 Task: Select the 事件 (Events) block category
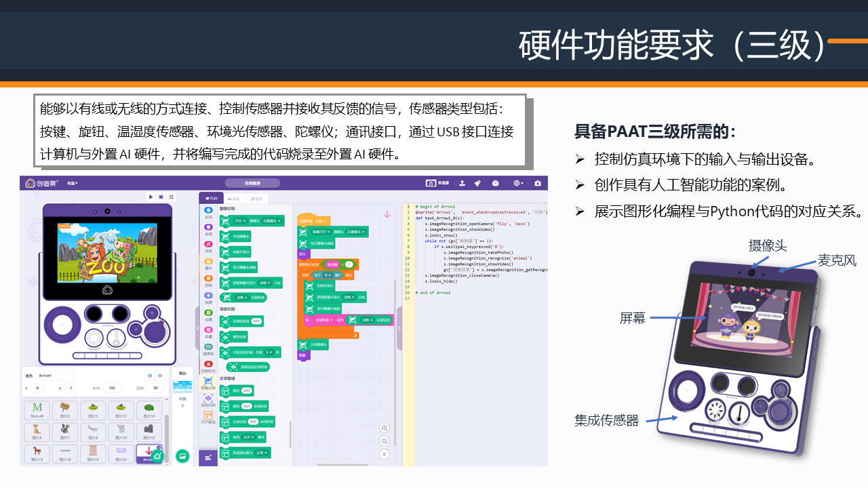(x=208, y=264)
